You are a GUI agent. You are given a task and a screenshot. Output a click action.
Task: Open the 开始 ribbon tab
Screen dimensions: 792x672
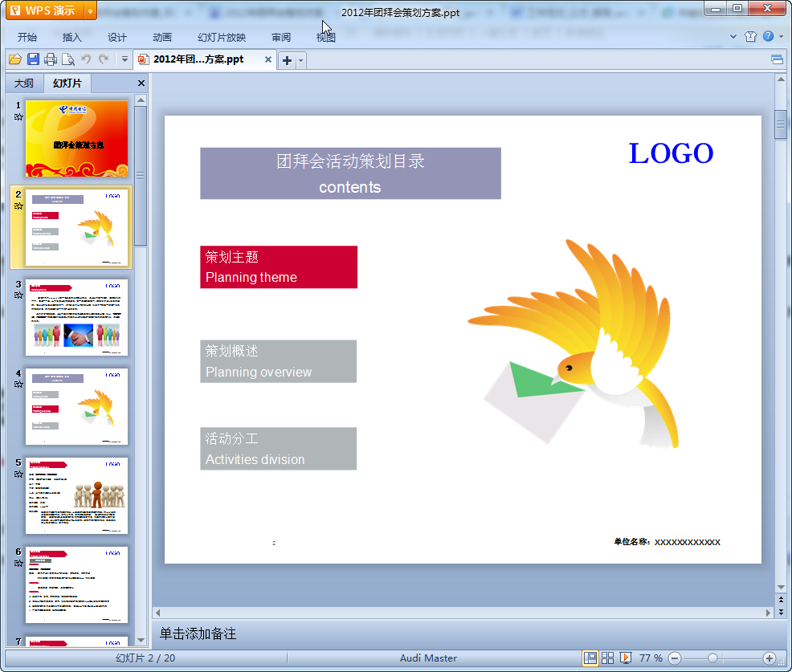click(27, 37)
